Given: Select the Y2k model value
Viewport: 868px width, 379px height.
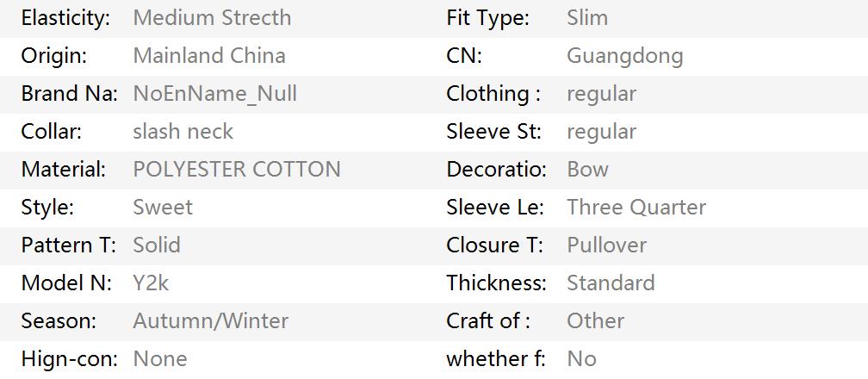Looking at the screenshot, I should coord(152,283).
